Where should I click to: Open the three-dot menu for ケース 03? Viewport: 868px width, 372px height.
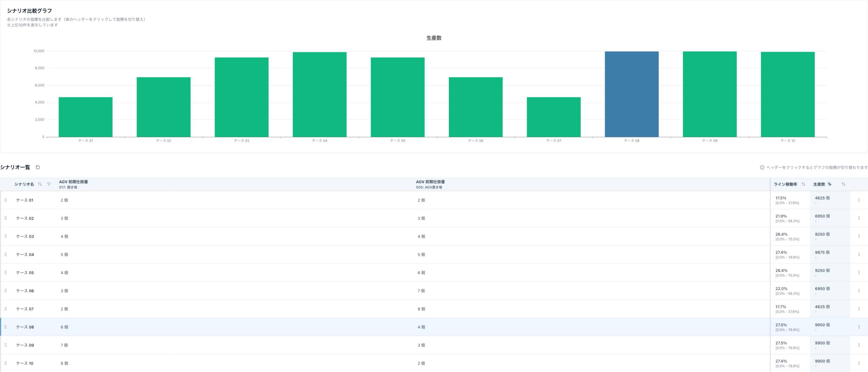coord(859,236)
